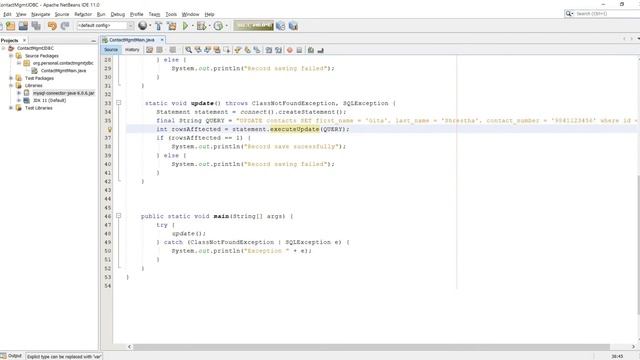The width and height of the screenshot is (640, 360).
Task: Start macro recording with red circle
Action: pyautogui.click(x=290, y=50)
